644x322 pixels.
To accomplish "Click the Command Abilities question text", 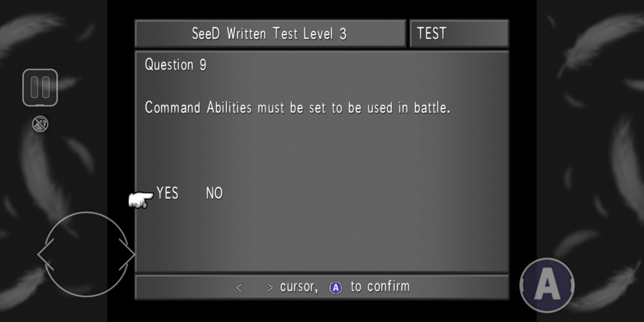I will pyautogui.click(x=297, y=108).
